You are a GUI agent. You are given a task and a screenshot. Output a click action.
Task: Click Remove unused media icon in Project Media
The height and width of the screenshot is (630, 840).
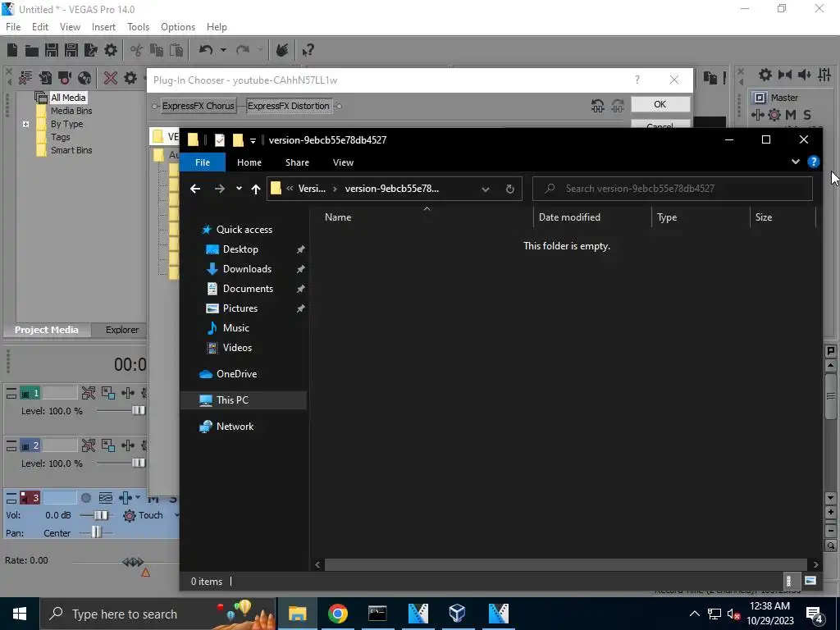click(x=25, y=78)
